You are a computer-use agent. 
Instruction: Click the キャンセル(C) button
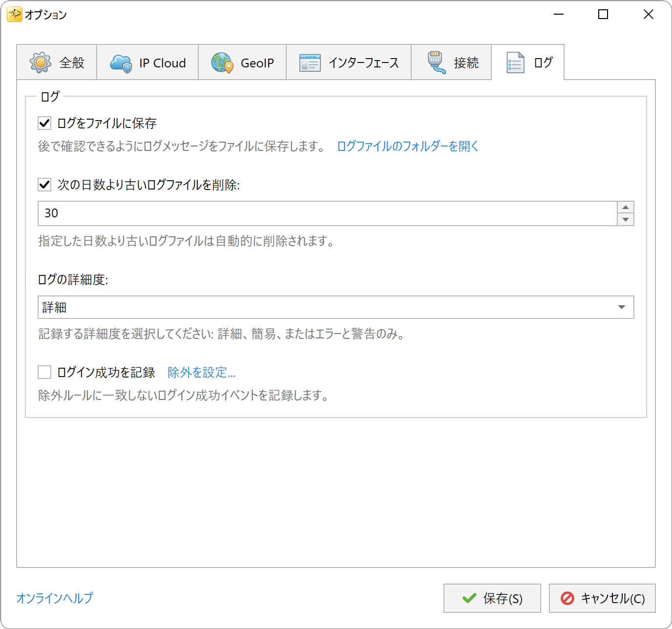click(x=602, y=598)
